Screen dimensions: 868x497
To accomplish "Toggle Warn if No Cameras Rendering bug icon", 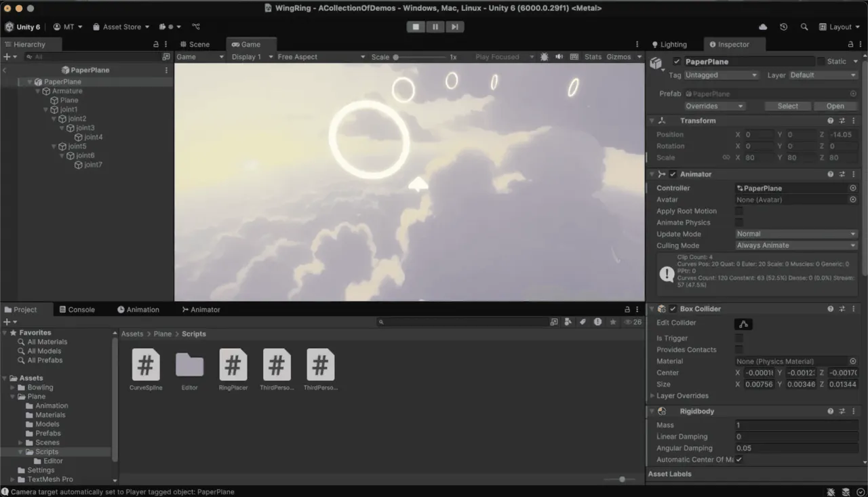I will pos(544,57).
